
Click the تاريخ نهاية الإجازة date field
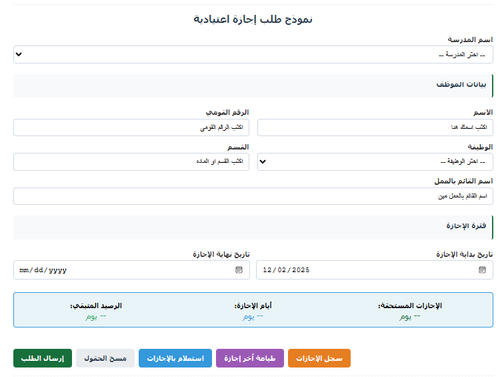point(131,270)
